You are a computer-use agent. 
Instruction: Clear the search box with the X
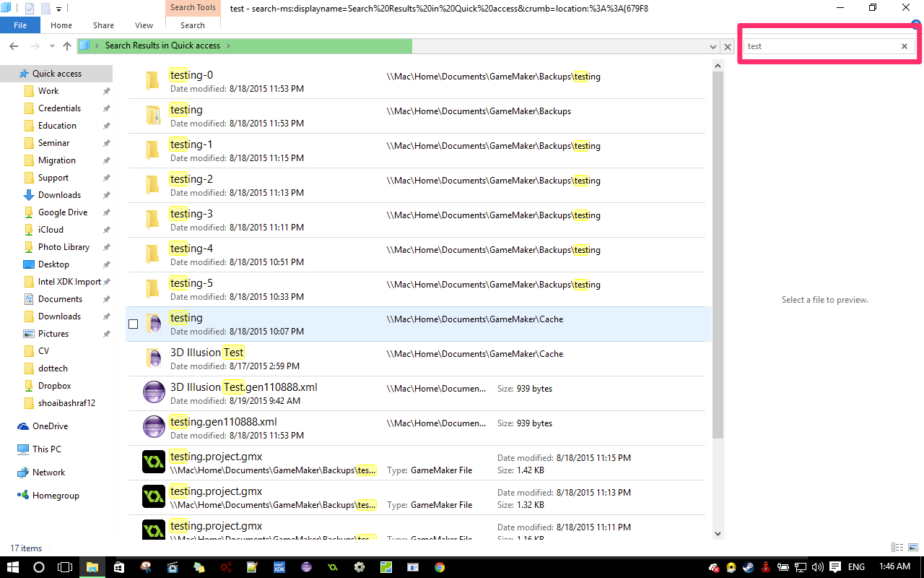coord(904,46)
